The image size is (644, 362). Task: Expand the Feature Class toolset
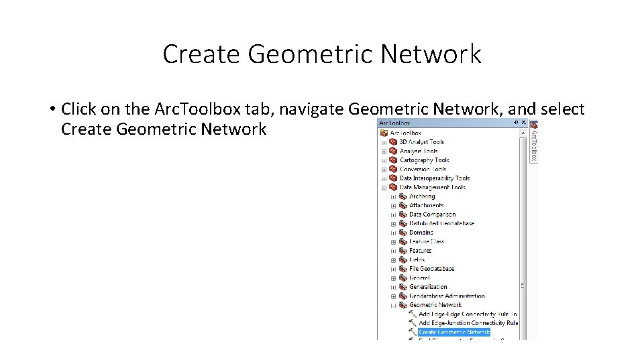pyautogui.click(x=394, y=242)
